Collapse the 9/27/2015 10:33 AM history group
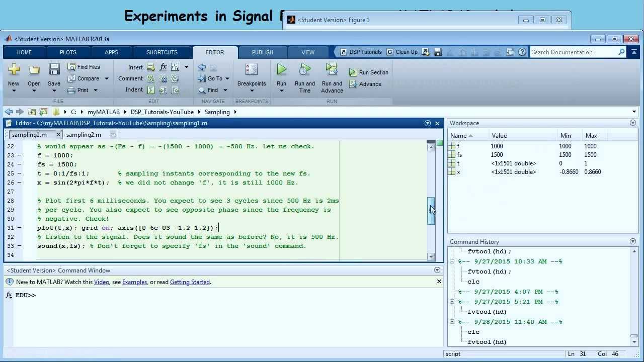This screenshot has height=362, width=644. [x=452, y=261]
